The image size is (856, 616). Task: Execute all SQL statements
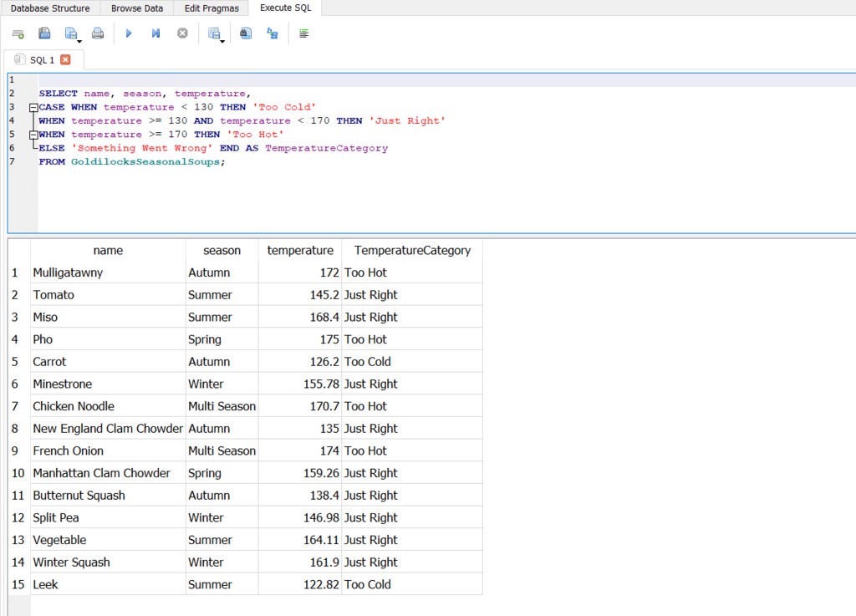tap(128, 33)
